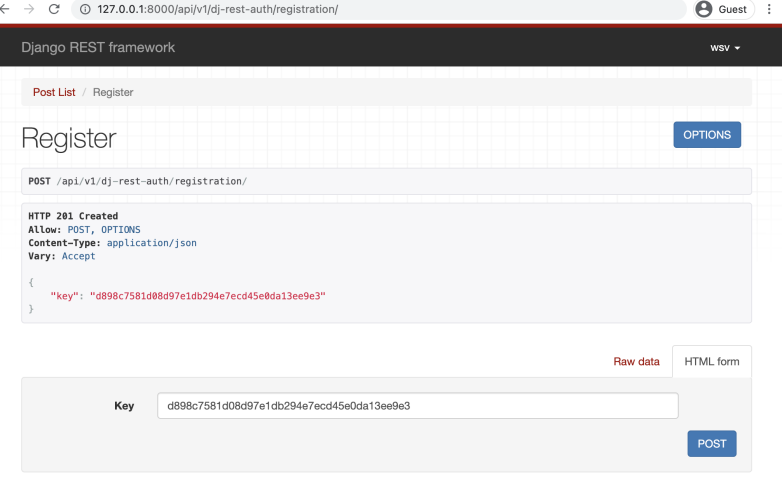
Task: Select the HTTP 201 Created status line
Action: pyautogui.click(x=73, y=216)
